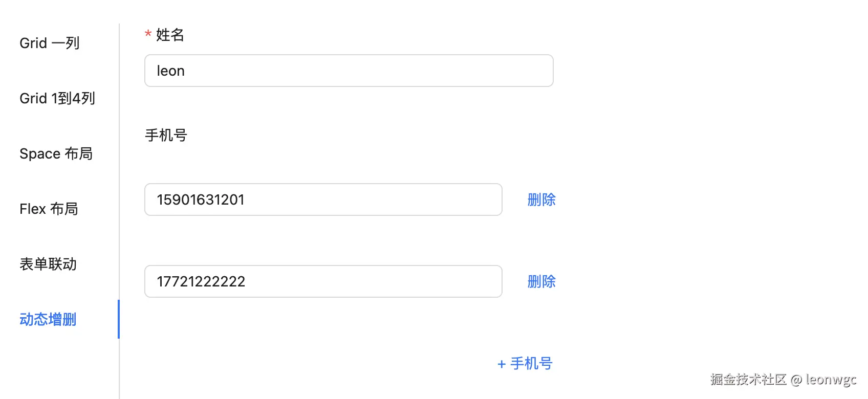The width and height of the screenshot is (868, 399).
Task: Focus the phone field with 15901631201
Action: tap(323, 199)
